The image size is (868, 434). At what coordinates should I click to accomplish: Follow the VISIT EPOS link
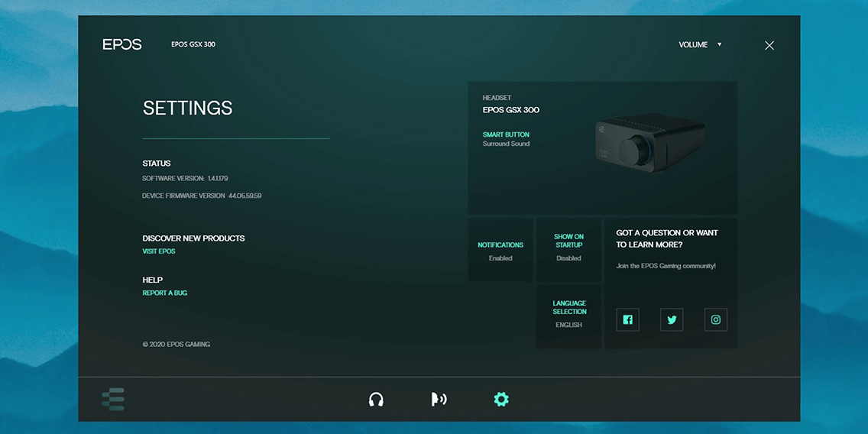click(x=159, y=251)
